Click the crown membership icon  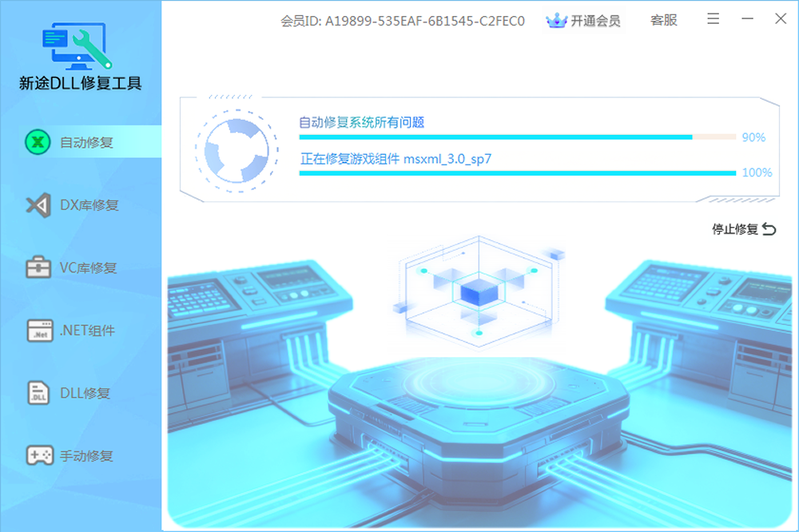[x=556, y=21]
